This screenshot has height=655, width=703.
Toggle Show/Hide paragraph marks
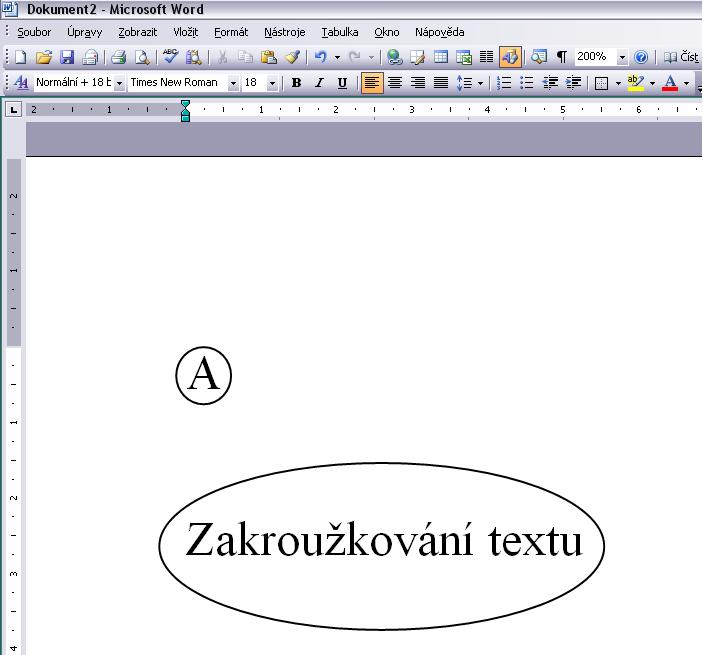561,58
